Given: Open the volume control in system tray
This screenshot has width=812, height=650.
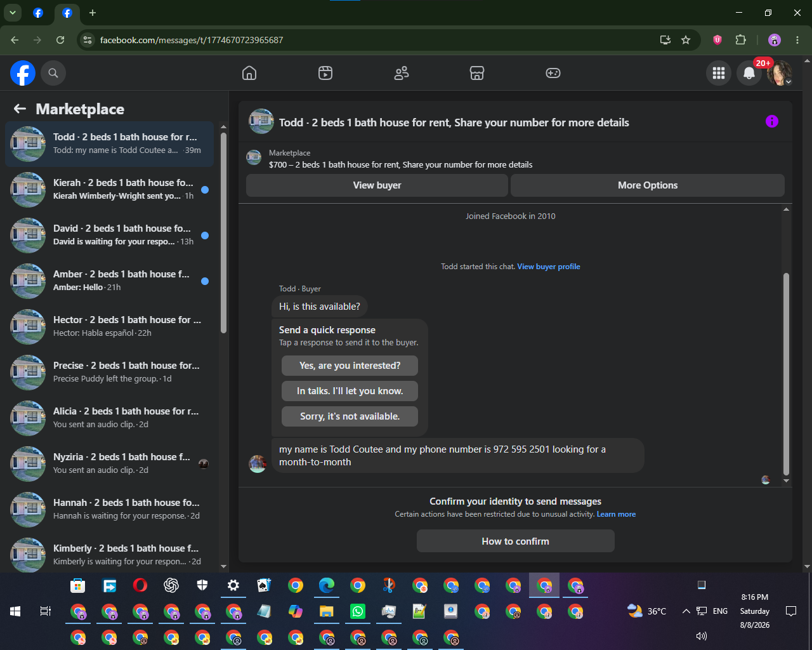Looking at the screenshot, I should pos(702,636).
